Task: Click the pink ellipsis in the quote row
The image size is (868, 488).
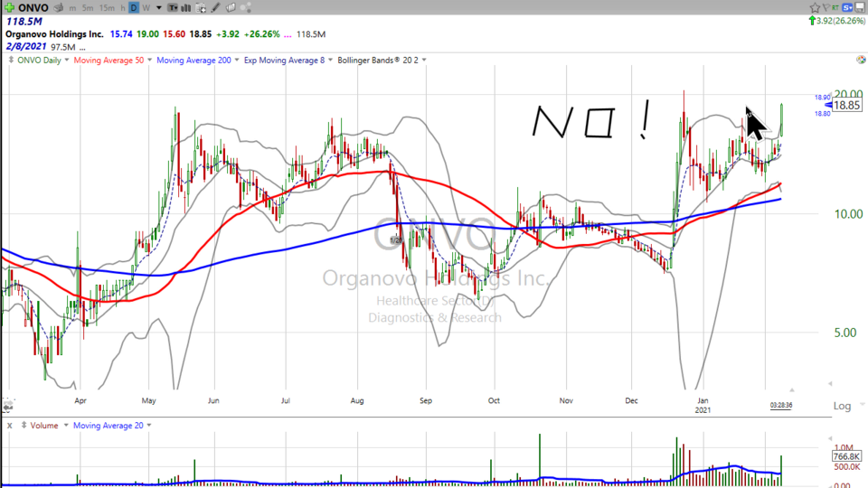Action: tap(288, 35)
